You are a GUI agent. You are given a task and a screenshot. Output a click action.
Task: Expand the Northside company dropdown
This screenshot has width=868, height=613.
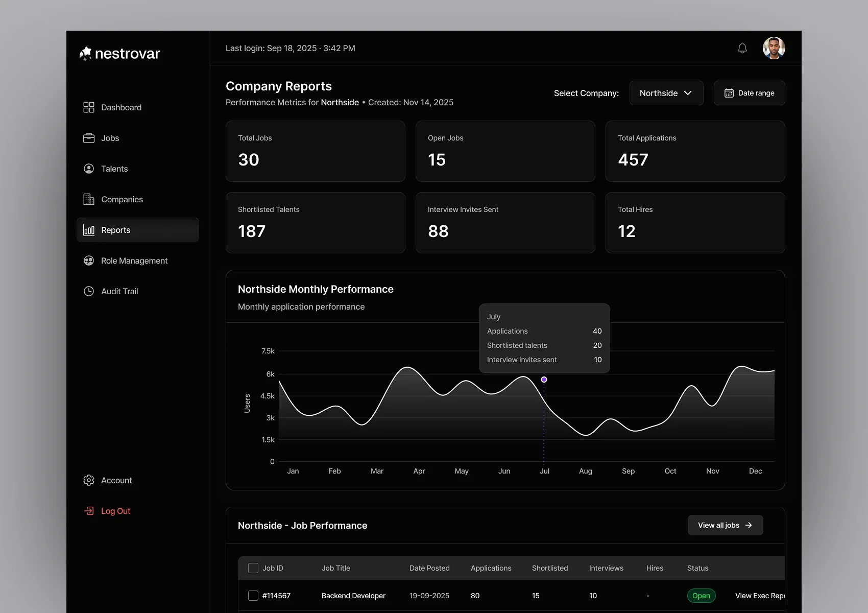click(x=666, y=93)
